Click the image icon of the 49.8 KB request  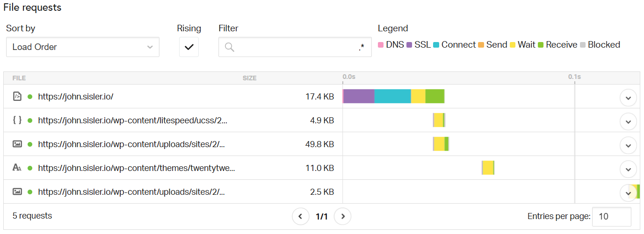[x=17, y=144]
